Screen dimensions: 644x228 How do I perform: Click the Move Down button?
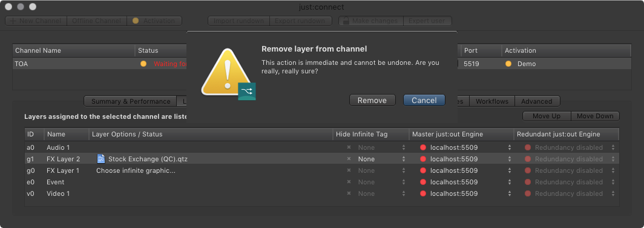[x=595, y=116]
